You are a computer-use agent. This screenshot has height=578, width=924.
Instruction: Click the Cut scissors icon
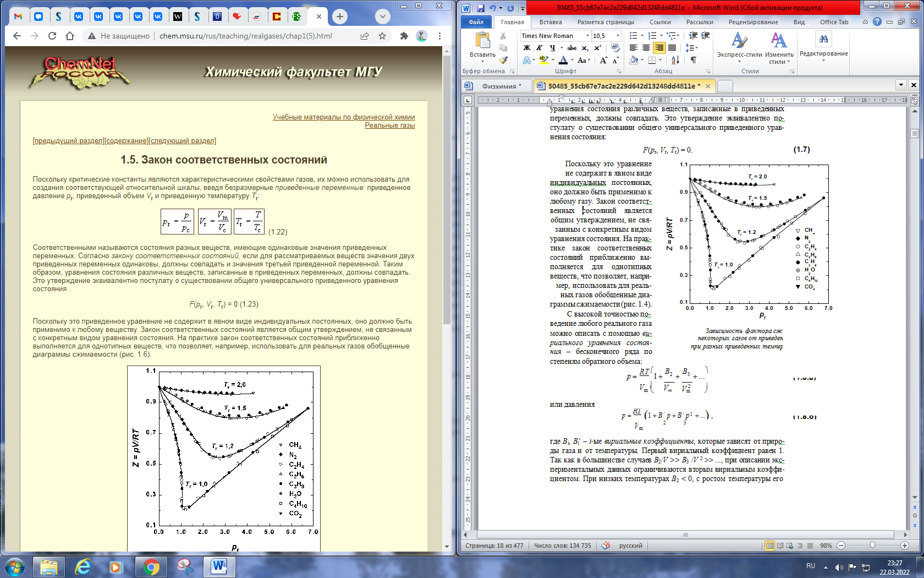503,36
